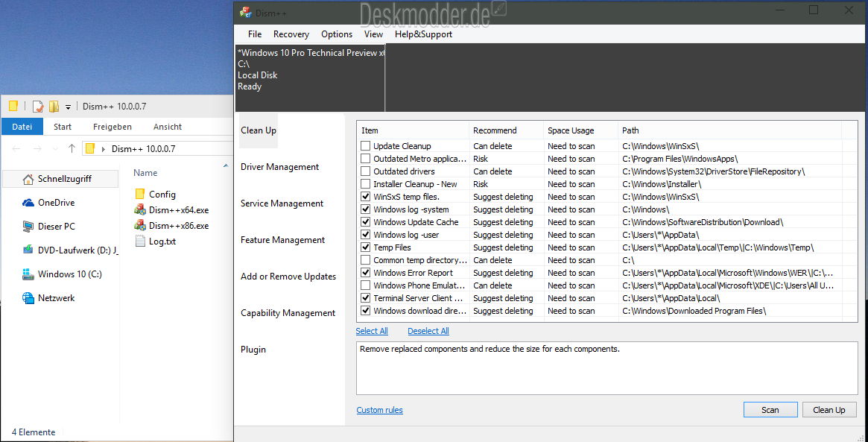Select the Dism++x64.exe file

click(x=171, y=210)
